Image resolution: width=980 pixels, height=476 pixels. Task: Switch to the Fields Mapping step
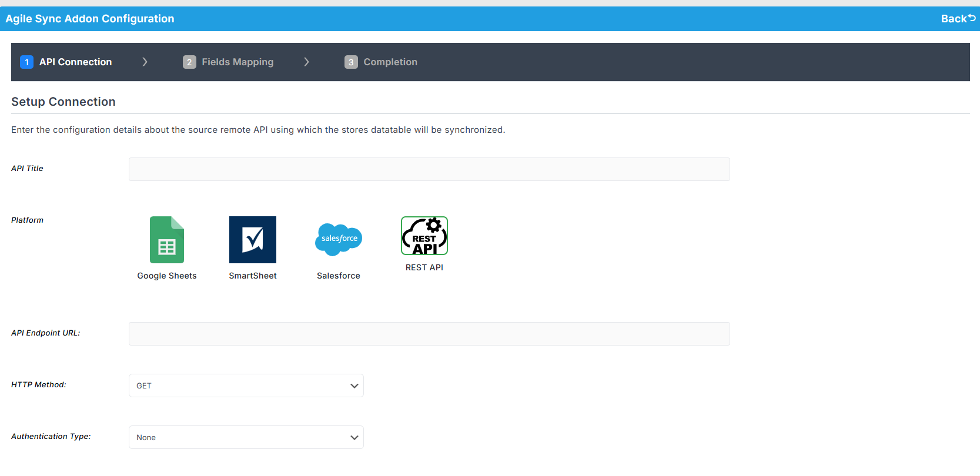238,62
